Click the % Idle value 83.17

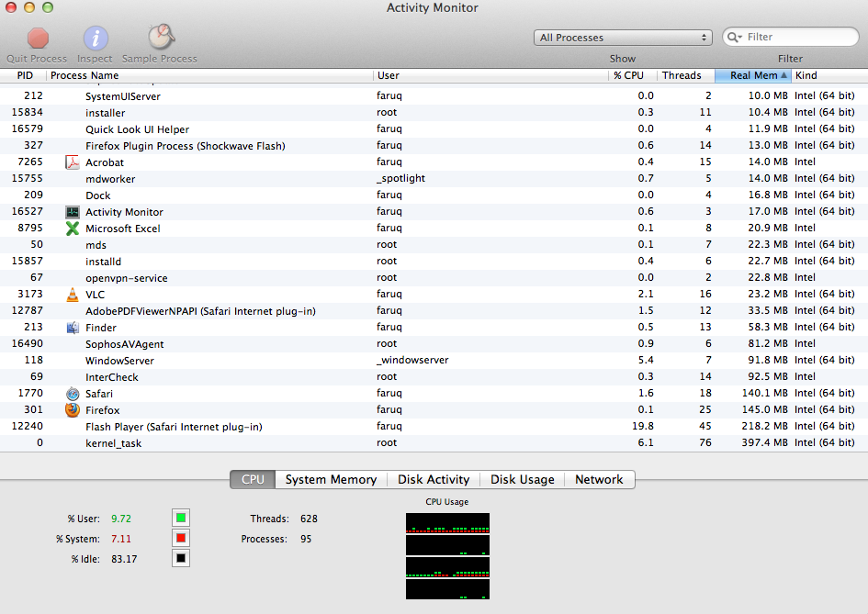tap(124, 559)
